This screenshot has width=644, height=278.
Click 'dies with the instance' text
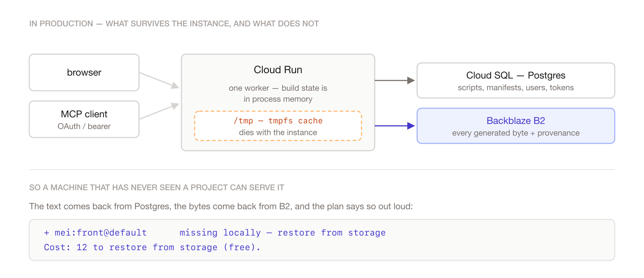point(278,132)
